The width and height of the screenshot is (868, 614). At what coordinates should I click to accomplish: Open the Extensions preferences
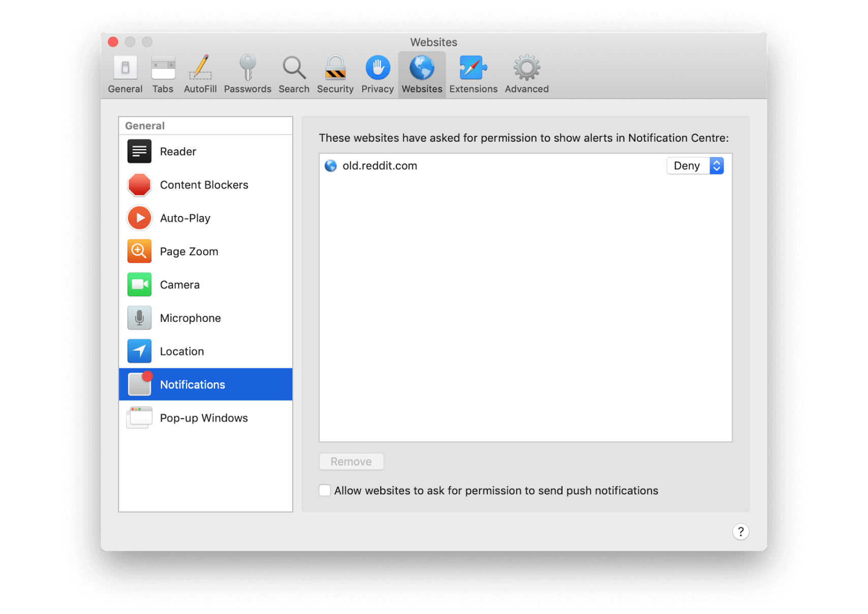473,74
